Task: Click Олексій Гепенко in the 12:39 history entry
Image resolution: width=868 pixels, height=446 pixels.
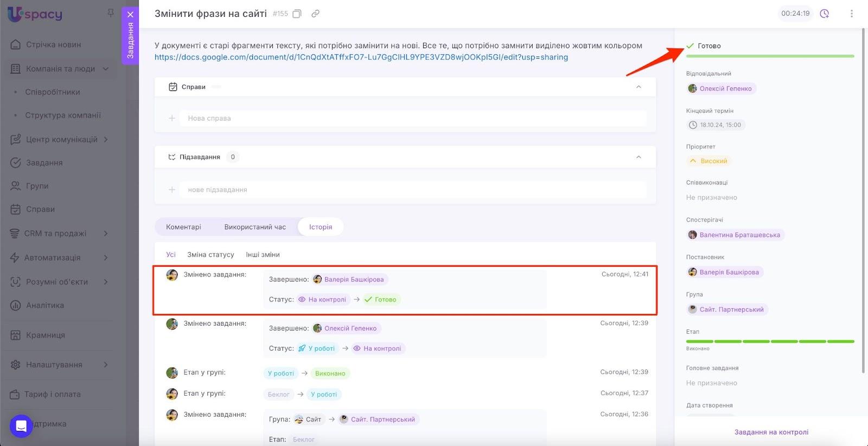Action: tap(347, 328)
